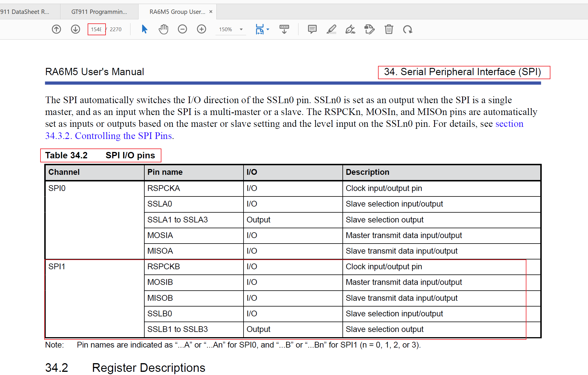Click the 'RA6M5 User's Manual' header text
Screen dimensions: 588x375
coord(95,72)
